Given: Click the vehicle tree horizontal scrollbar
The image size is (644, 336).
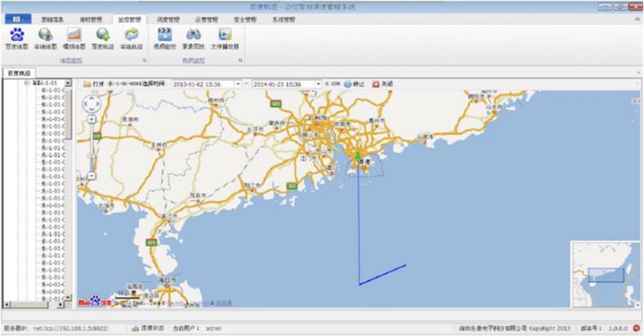Looking at the screenshot, I should click(x=33, y=305).
